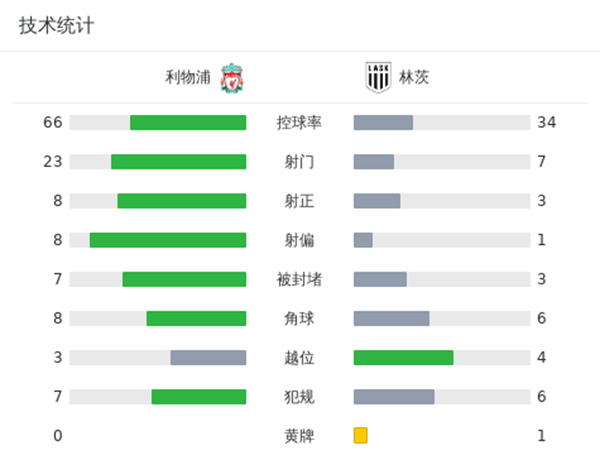
Task: Click the Liverpool club crest icon
Action: (x=231, y=77)
